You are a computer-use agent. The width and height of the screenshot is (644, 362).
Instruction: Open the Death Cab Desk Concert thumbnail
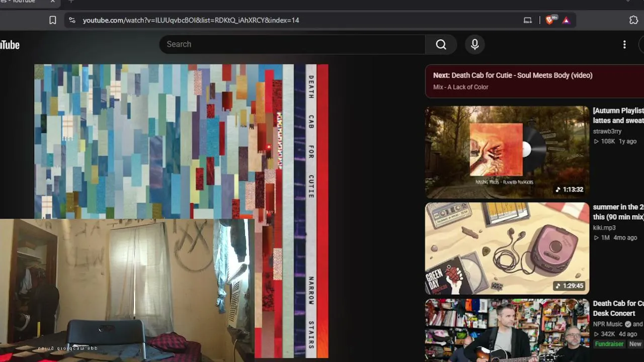click(507, 330)
